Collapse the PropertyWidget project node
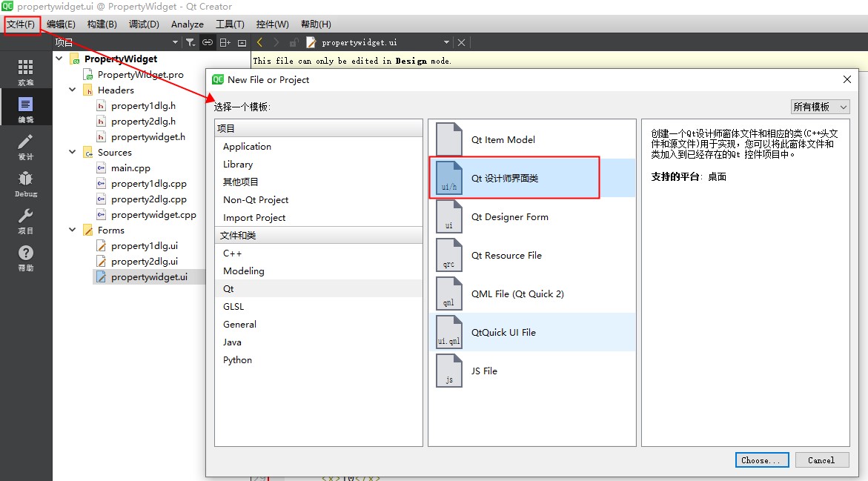This screenshot has height=481, width=868. point(59,59)
